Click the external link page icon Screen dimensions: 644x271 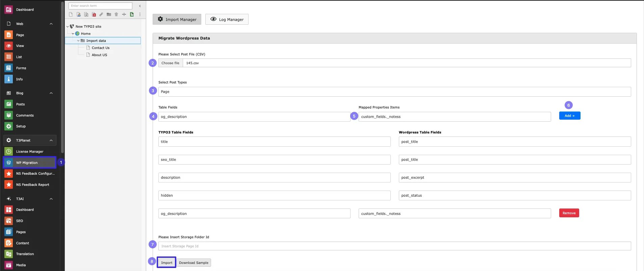(x=101, y=15)
